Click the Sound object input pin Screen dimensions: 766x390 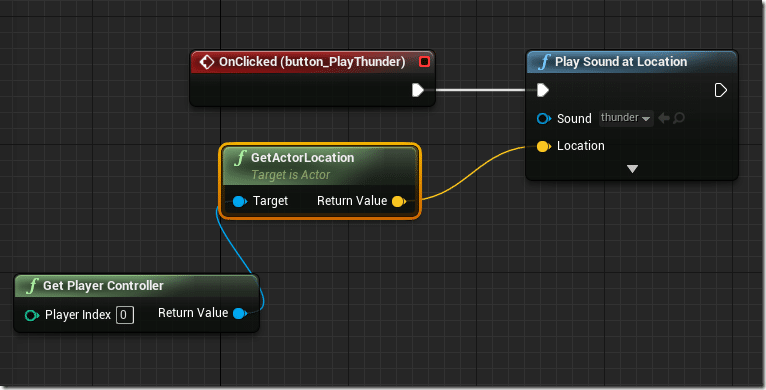click(543, 118)
